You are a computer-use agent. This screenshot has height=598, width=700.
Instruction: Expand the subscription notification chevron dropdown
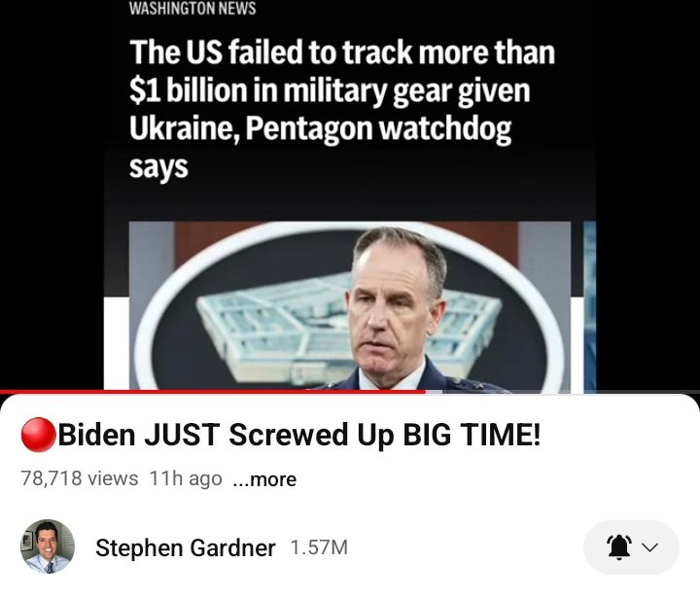650,547
